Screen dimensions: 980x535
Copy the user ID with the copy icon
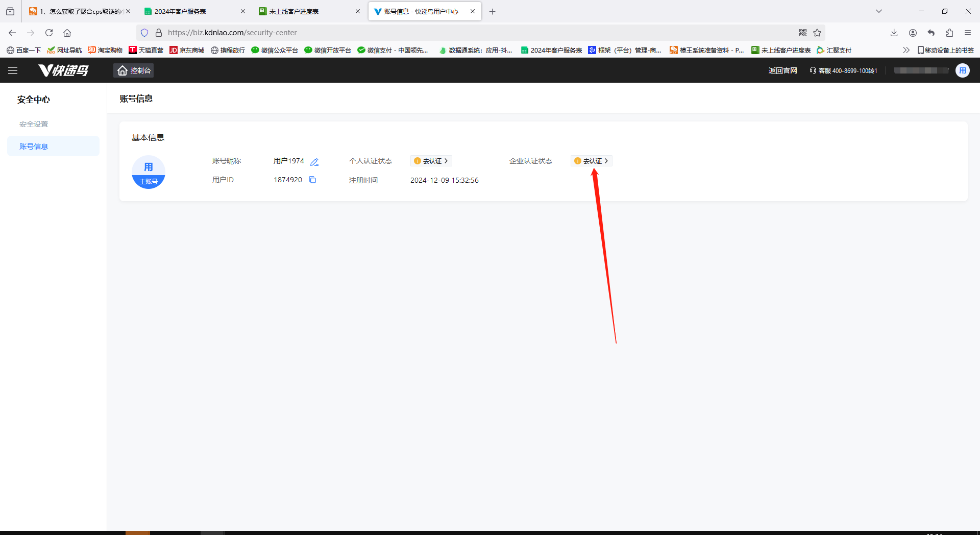(312, 180)
